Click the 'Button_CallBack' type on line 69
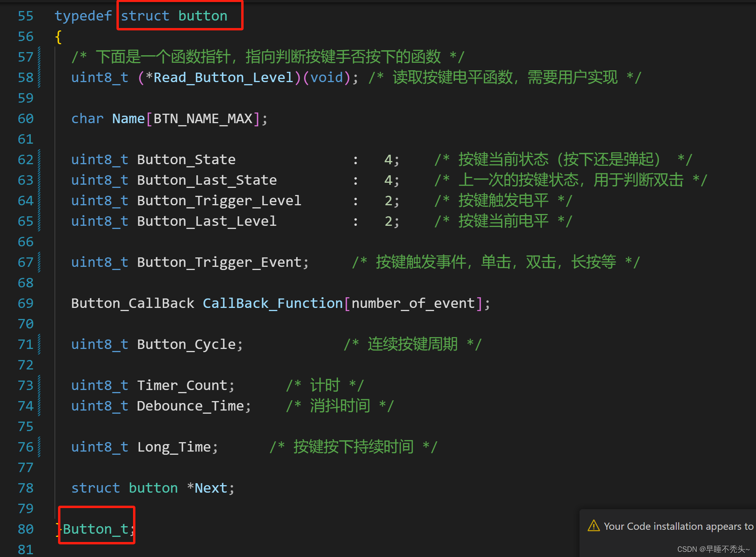This screenshot has width=756, height=557. click(133, 304)
